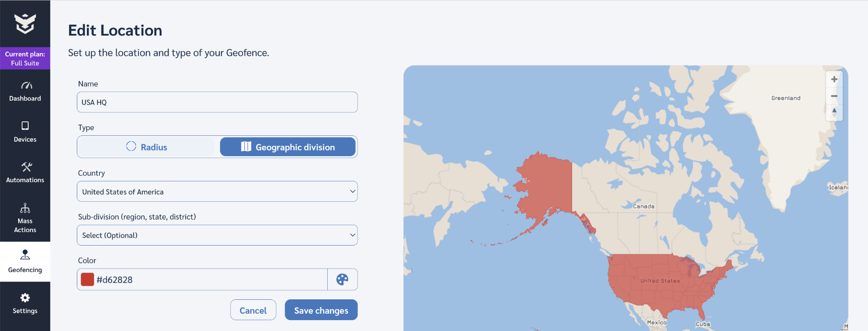Open Settings gear icon
Screen dimensions: 868x331
pos(25,298)
